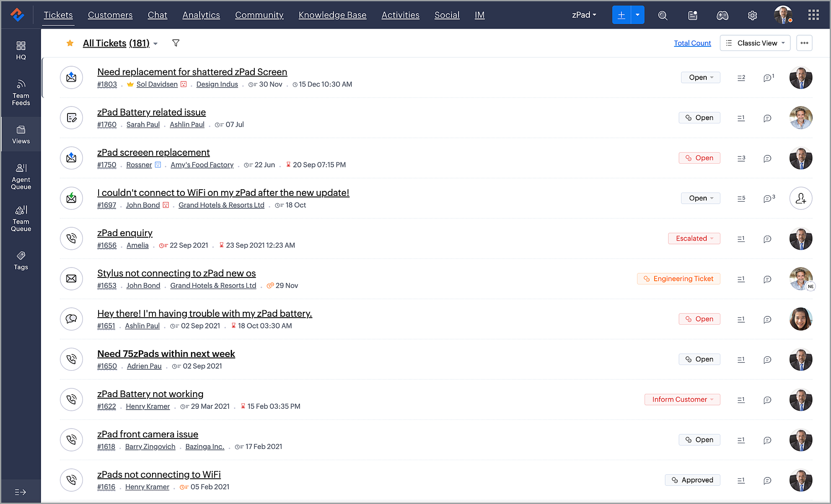Open the zPad Battery related issue ticket

pyautogui.click(x=151, y=112)
